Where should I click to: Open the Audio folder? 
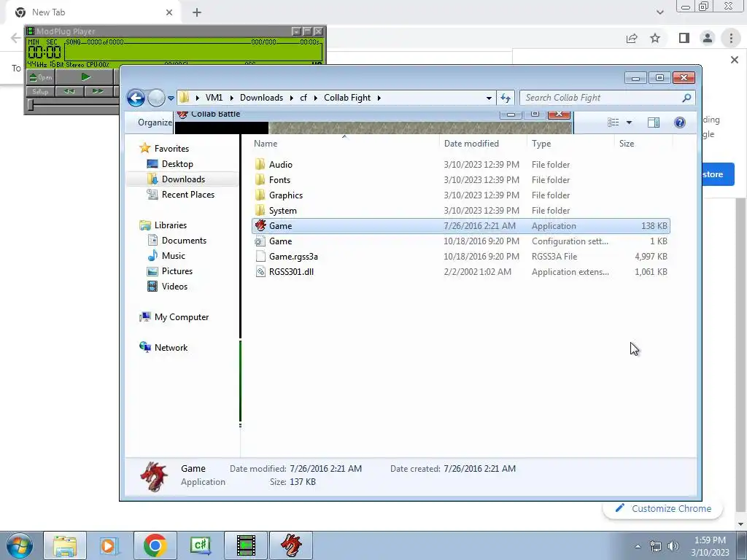[280, 165]
